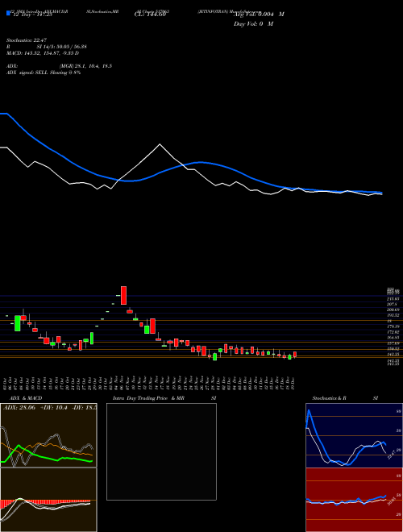Open the empty Intra Day Trading Price panel

point(161,451)
